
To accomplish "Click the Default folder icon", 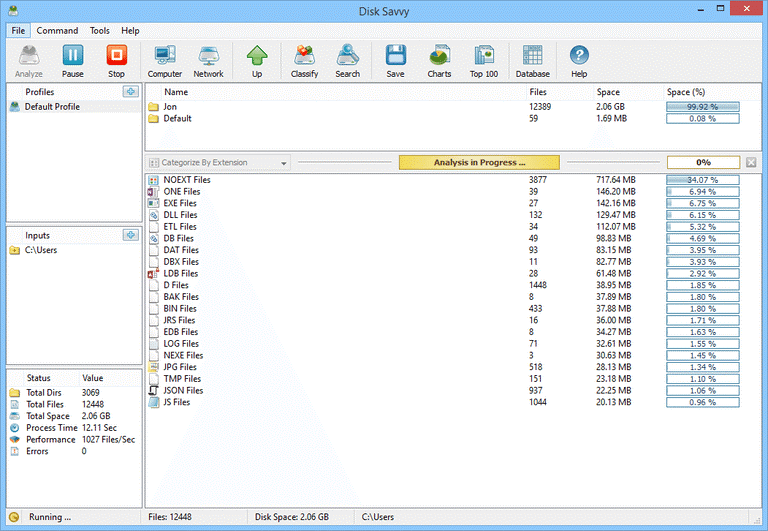I will (x=153, y=119).
